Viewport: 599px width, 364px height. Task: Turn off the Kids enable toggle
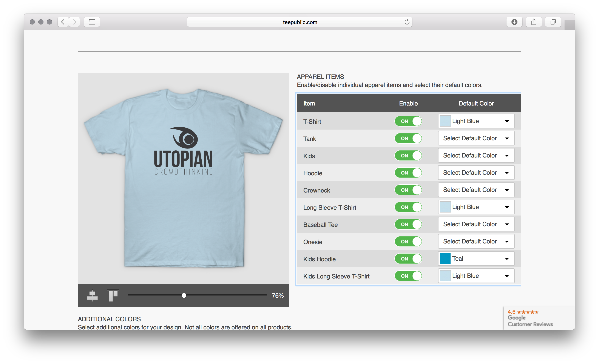coord(408,155)
